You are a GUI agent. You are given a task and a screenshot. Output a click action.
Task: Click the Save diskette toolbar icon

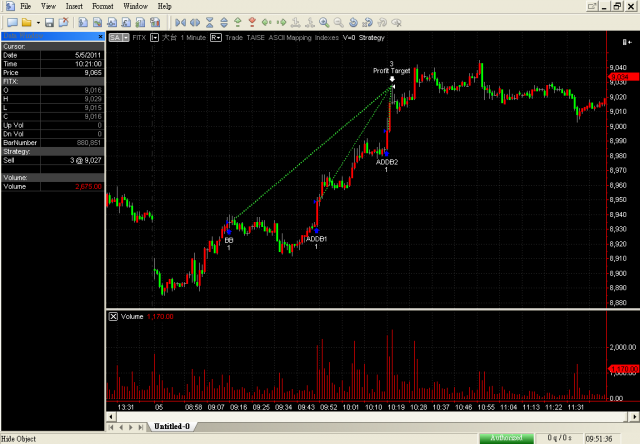coord(49,22)
